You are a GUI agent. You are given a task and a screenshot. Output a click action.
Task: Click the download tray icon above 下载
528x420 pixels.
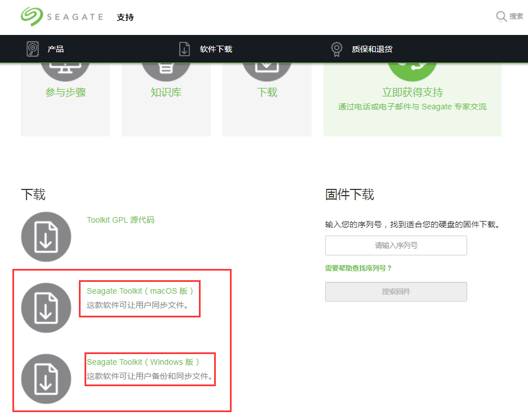[x=267, y=72]
